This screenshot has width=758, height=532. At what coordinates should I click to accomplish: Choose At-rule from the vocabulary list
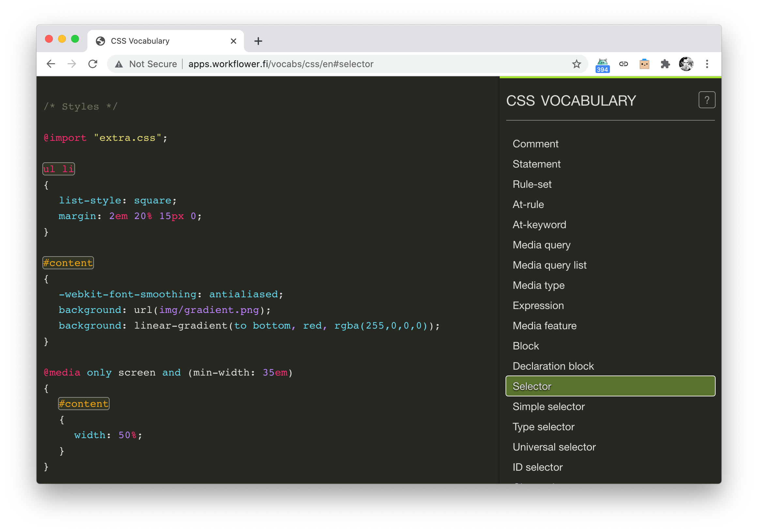coord(528,204)
